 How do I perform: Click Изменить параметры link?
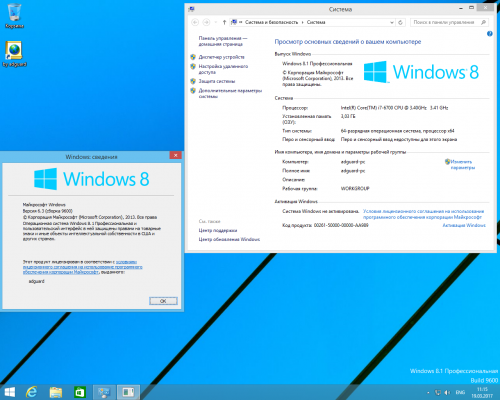click(462, 165)
